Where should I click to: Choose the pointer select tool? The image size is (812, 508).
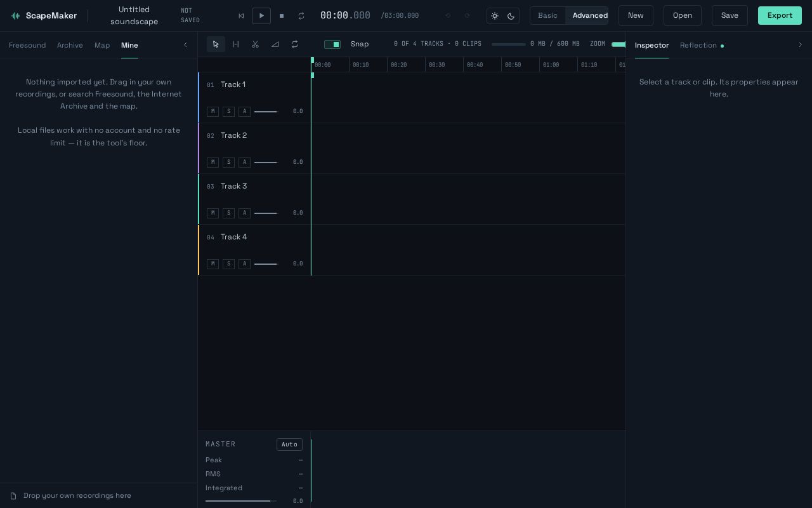point(216,44)
